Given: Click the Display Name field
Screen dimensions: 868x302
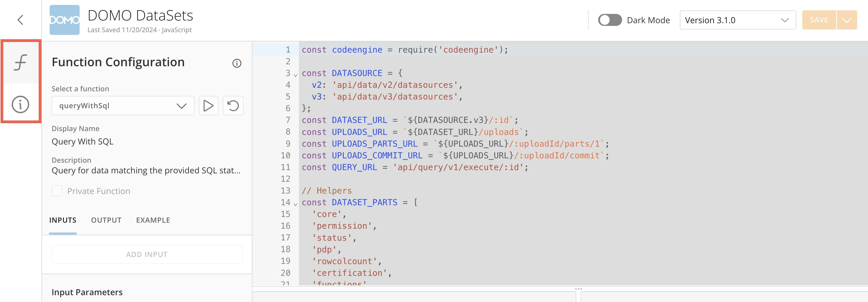Looking at the screenshot, I should (x=83, y=141).
